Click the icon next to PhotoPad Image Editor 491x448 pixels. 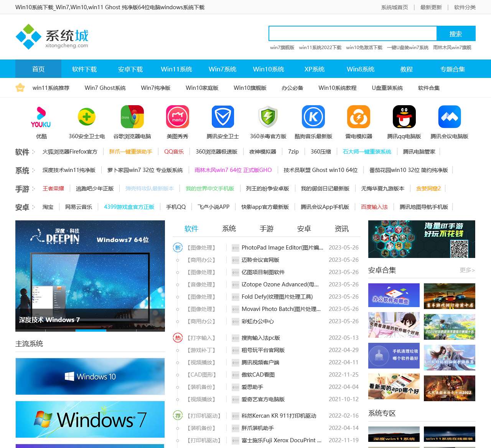[x=236, y=248]
